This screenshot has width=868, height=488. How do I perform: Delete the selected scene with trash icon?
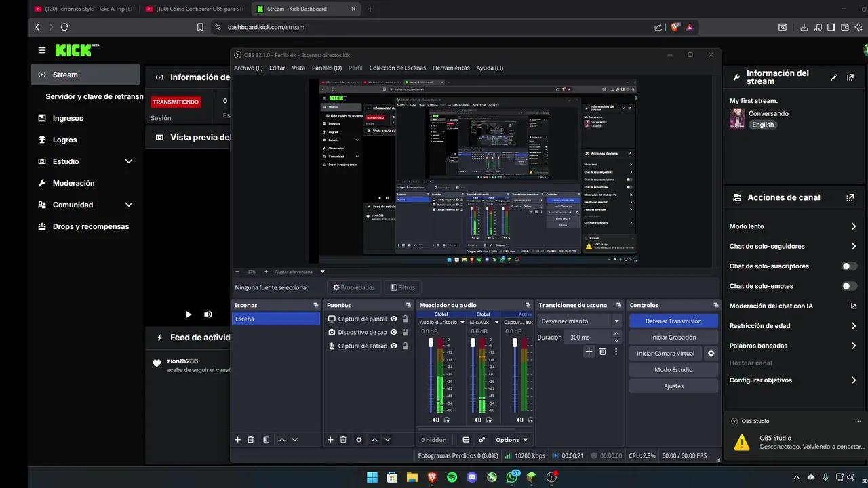250,440
